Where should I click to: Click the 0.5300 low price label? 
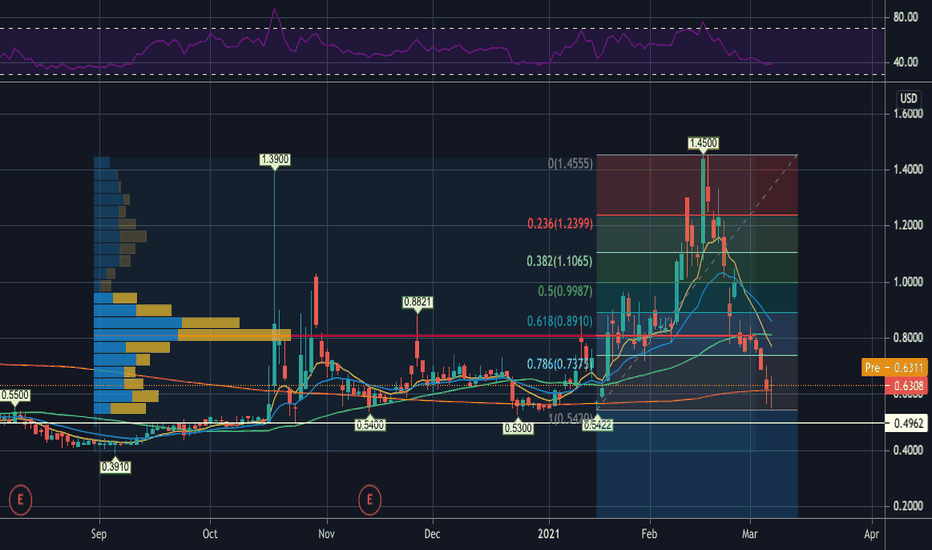pyautogui.click(x=518, y=428)
